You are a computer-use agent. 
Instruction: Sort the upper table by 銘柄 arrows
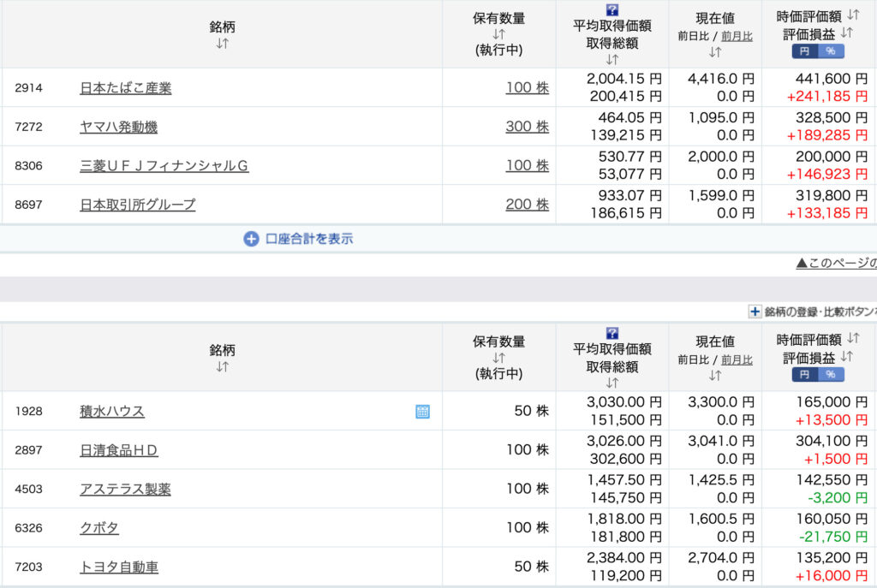pyautogui.click(x=222, y=44)
